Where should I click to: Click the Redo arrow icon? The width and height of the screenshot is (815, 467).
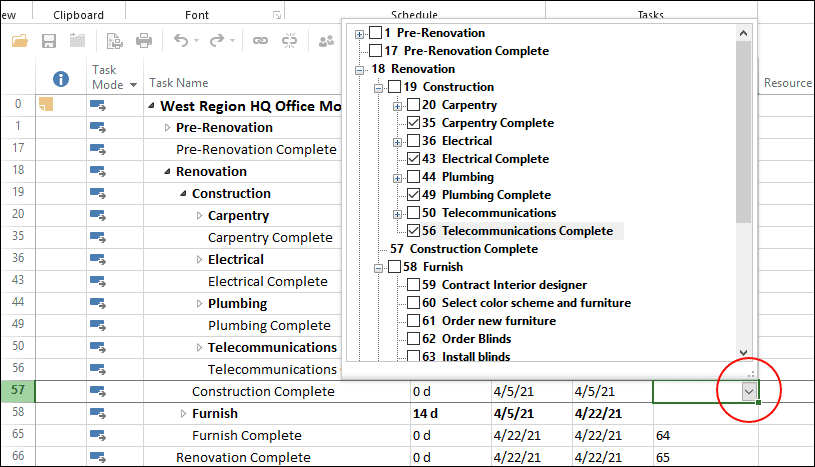pos(217,41)
